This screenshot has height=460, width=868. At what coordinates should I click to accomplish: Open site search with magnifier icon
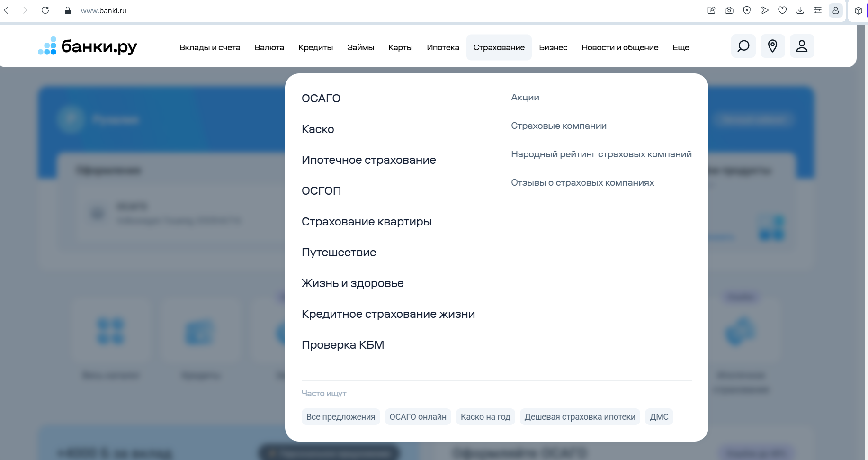click(x=743, y=46)
